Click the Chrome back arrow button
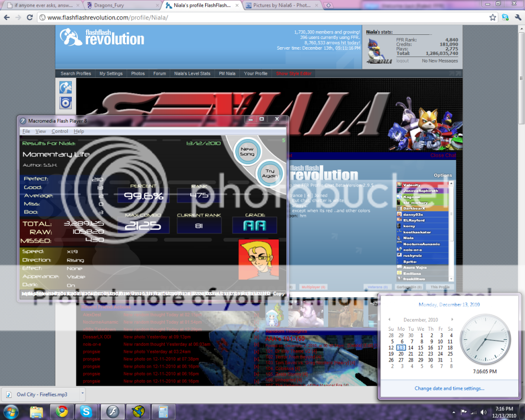525x420 pixels. pyautogui.click(x=7, y=17)
